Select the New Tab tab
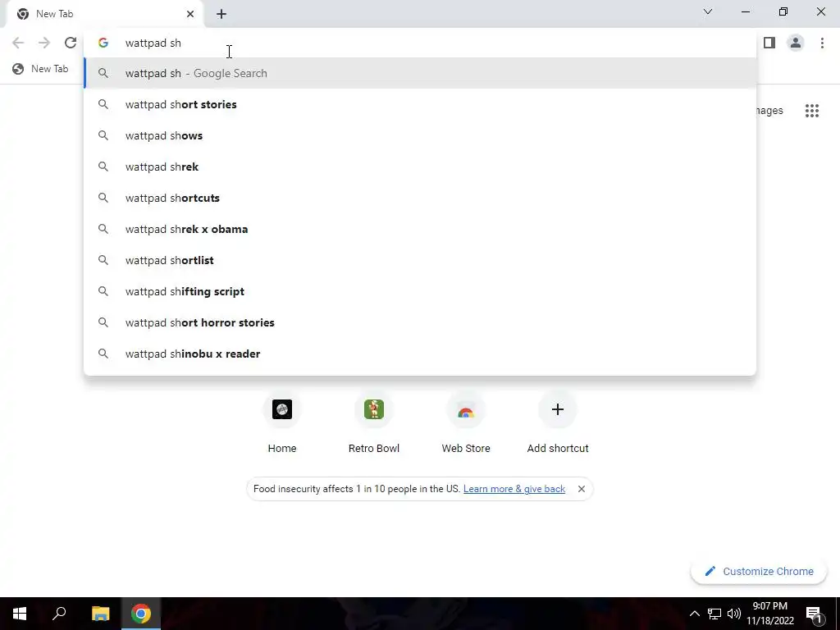This screenshot has width=840, height=630. (106, 14)
